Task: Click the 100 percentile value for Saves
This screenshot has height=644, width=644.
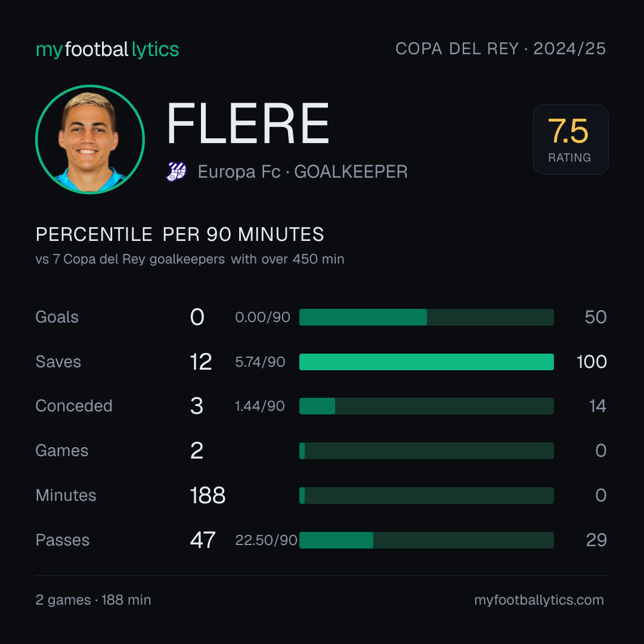Action: [x=592, y=362]
